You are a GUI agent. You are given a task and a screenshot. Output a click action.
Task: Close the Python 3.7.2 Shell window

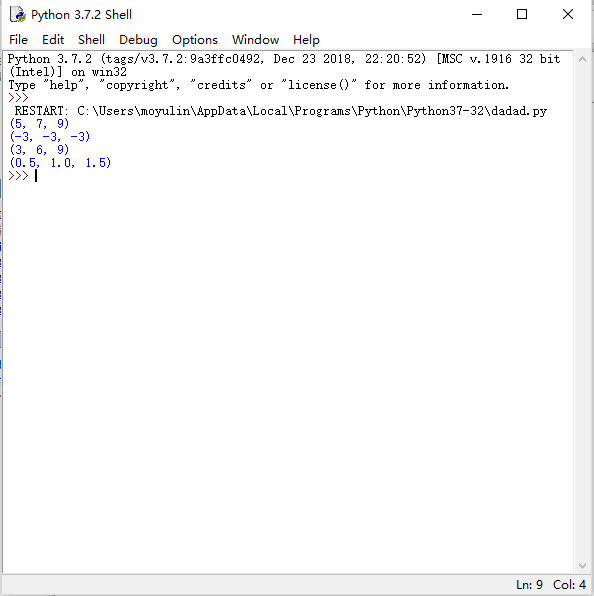pyautogui.click(x=568, y=14)
